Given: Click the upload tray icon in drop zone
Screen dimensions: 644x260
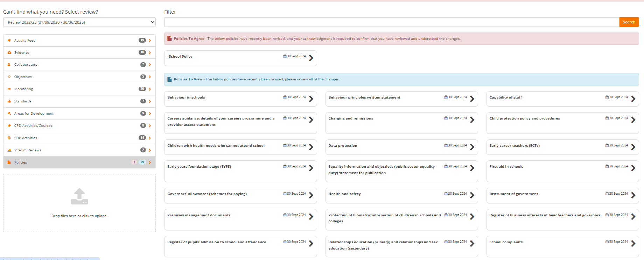Looking at the screenshot, I should coord(79,196).
